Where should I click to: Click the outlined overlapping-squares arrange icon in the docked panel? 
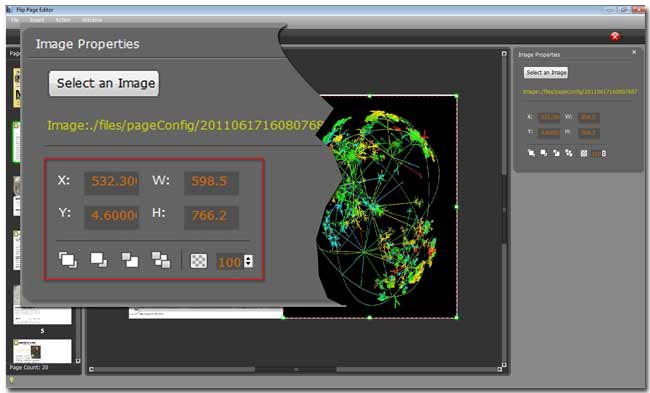tap(531, 153)
